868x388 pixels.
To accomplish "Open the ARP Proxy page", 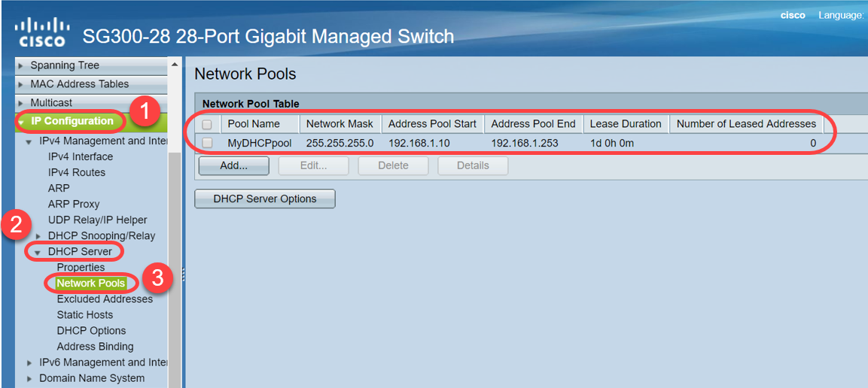I will pyautogui.click(x=74, y=204).
